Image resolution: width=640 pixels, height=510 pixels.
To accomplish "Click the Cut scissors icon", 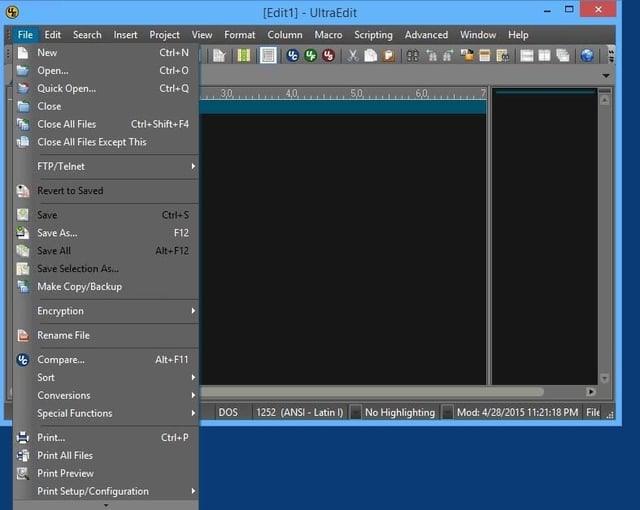I will (353, 55).
